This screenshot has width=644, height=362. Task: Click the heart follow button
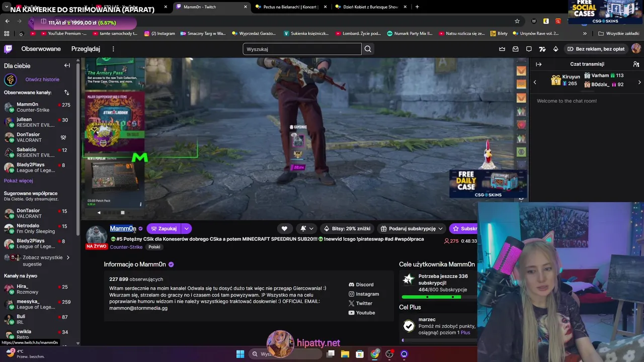284,228
